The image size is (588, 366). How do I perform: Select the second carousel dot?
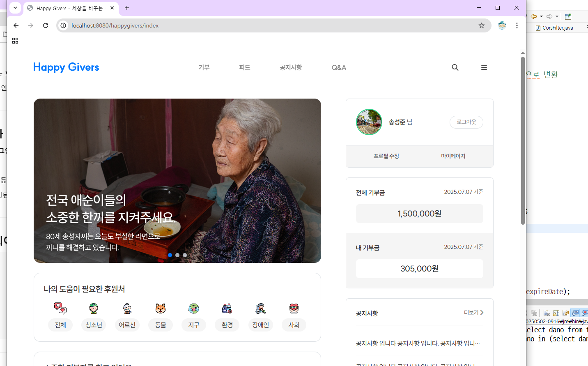click(177, 255)
